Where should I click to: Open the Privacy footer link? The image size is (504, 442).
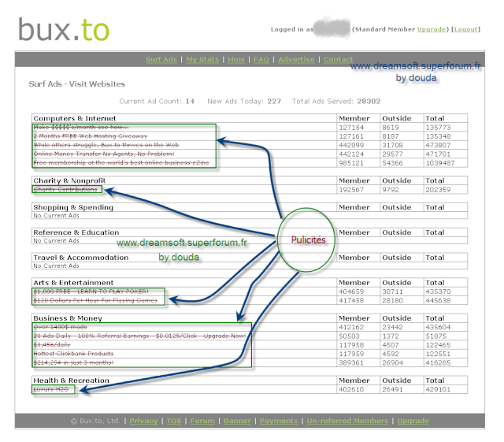coord(143,421)
